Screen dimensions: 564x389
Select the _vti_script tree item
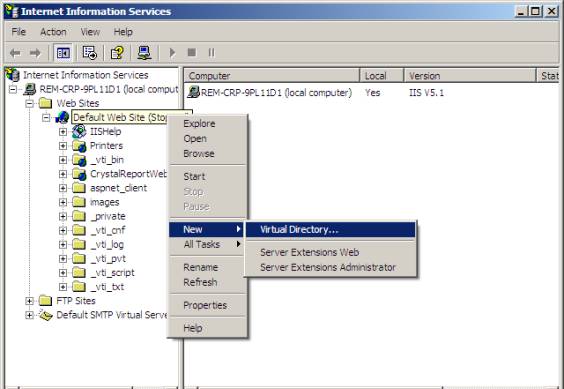pos(112,273)
